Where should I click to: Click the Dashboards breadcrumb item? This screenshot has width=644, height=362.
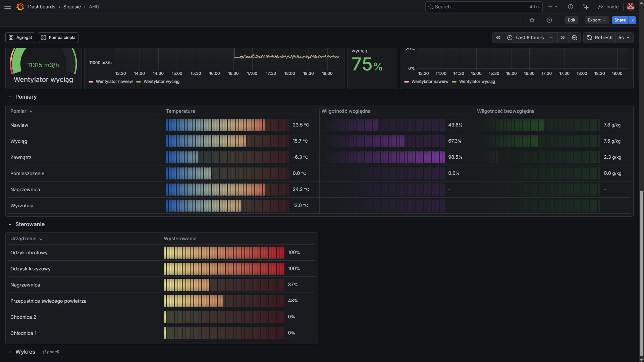click(x=42, y=7)
